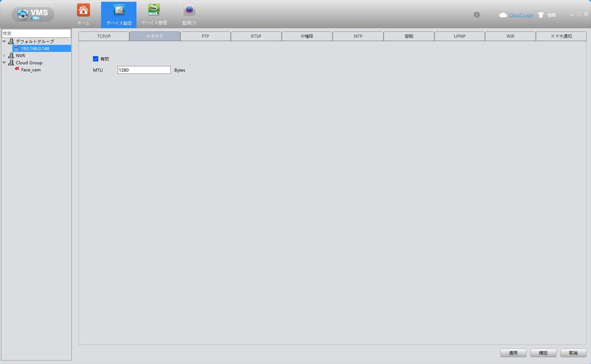This screenshot has width=591, height=364.
Task: Switch to the クラウド tab
Action: [x=155, y=36]
